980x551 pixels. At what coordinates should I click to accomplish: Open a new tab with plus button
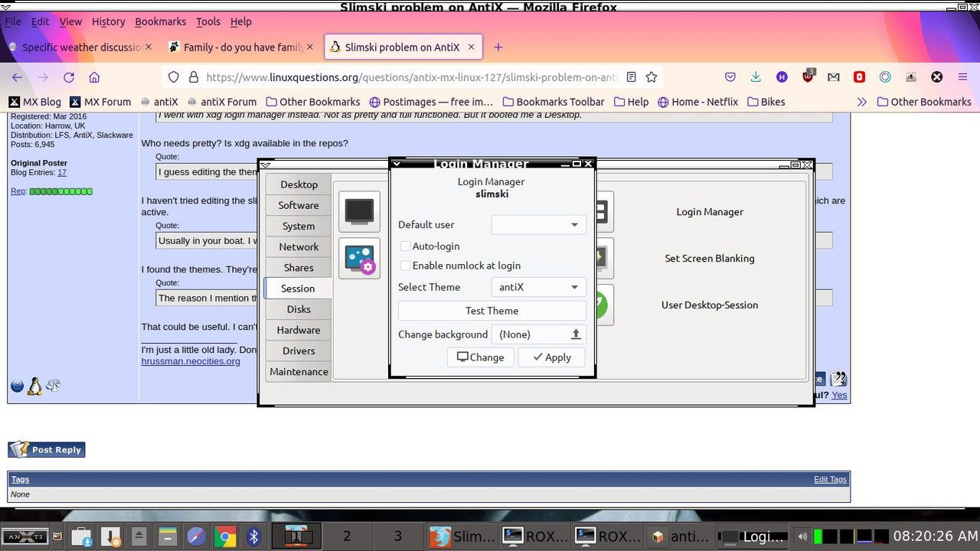point(498,47)
